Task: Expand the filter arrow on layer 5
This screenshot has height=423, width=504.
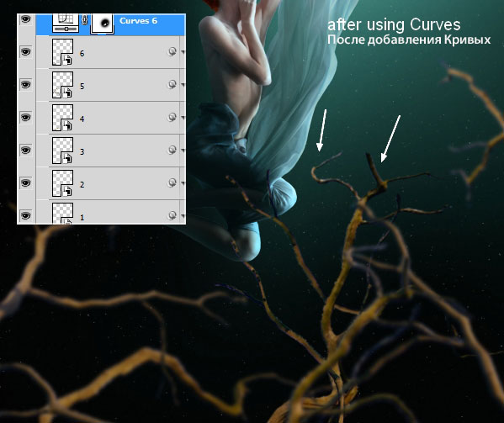Action: tap(183, 85)
